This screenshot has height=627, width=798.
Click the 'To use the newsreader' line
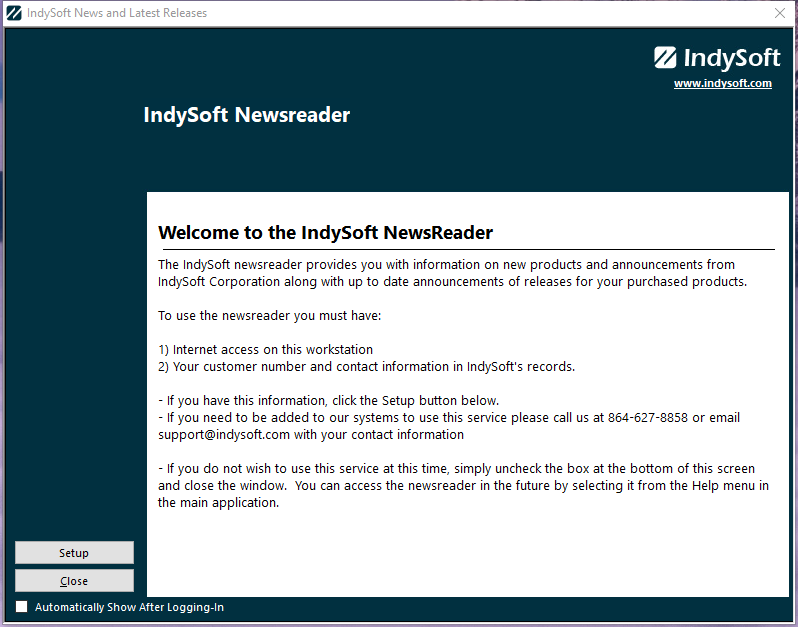269,316
